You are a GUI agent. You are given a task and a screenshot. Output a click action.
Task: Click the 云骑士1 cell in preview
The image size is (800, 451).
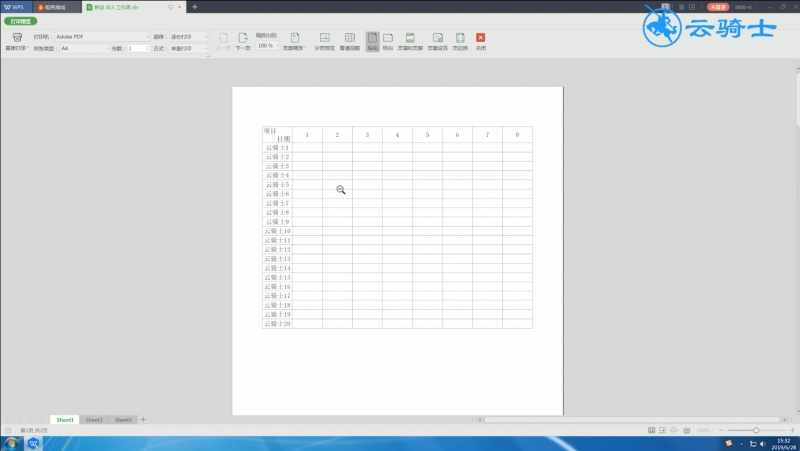278,148
